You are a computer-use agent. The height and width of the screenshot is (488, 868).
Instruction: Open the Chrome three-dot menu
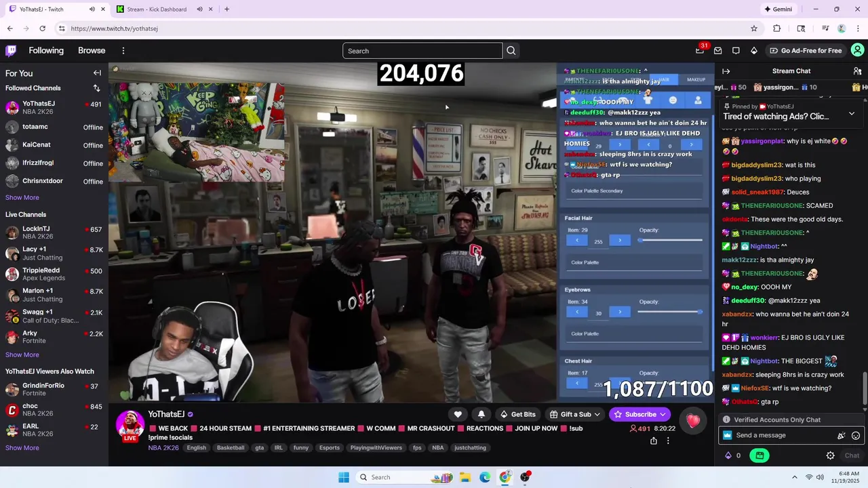click(x=858, y=28)
